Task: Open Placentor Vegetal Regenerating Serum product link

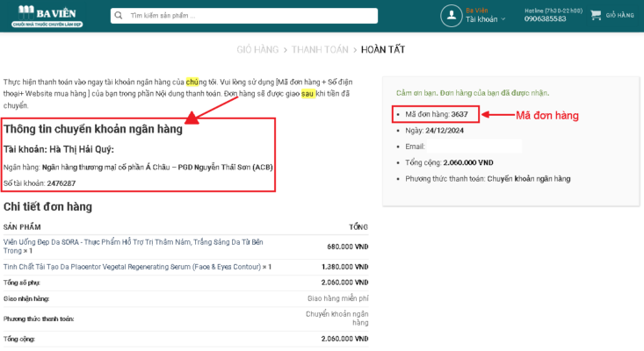Action: click(x=136, y=266)
